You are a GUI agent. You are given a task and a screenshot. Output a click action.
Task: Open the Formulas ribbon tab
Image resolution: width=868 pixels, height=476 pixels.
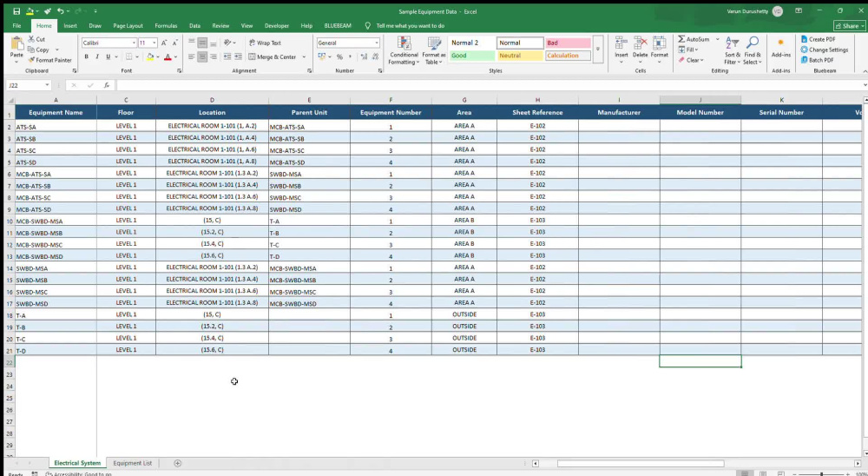[x=166, y=25]
